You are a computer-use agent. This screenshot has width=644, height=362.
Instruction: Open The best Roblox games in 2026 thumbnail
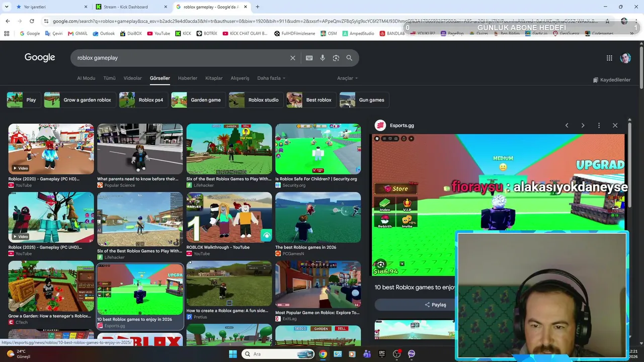pos(318,218)
